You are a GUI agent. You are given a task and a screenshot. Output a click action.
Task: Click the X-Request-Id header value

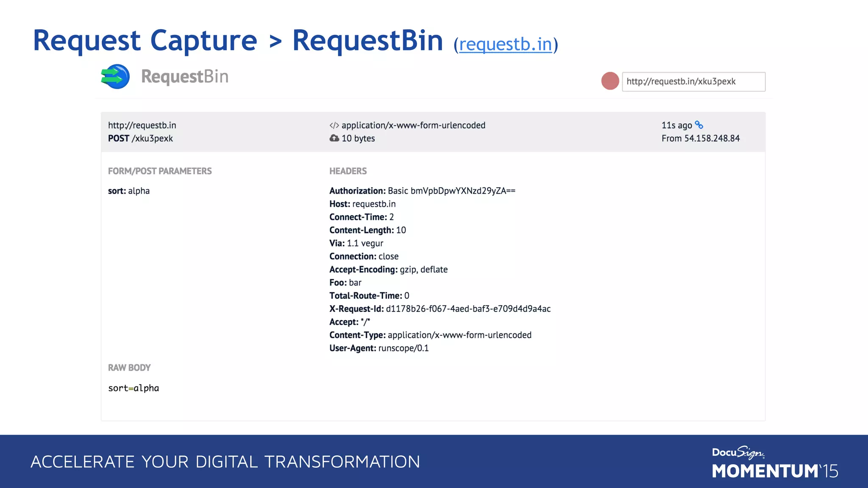(468, 309)
